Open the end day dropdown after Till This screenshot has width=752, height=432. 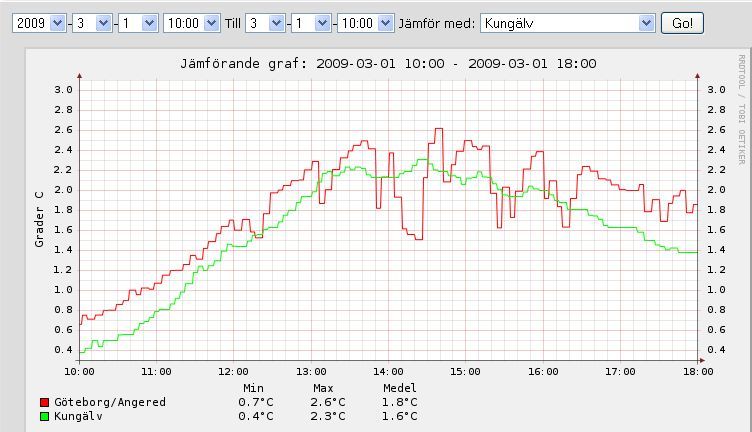[x=312, y=22]
